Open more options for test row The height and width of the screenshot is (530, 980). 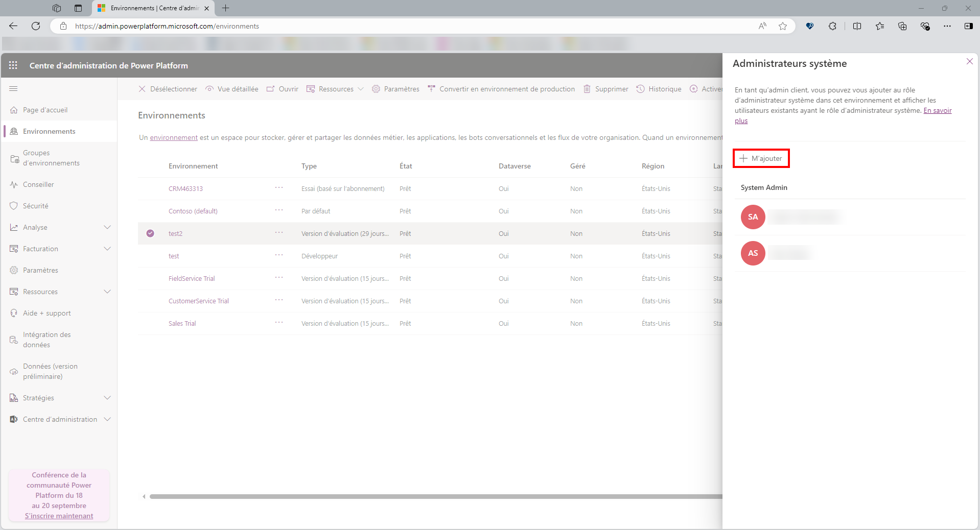point(279,255)
